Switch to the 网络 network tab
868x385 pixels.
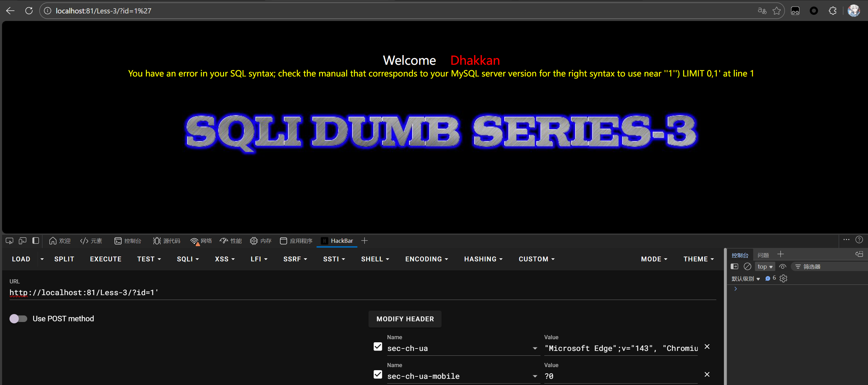(201, 241)
